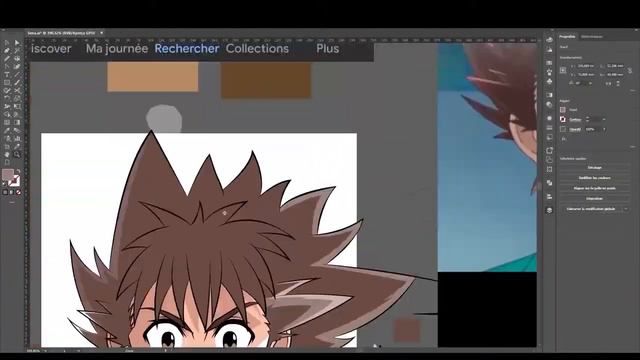Select the Free Transform tool
The width and height of the screenshot is (640, 360).
point(17,106)
